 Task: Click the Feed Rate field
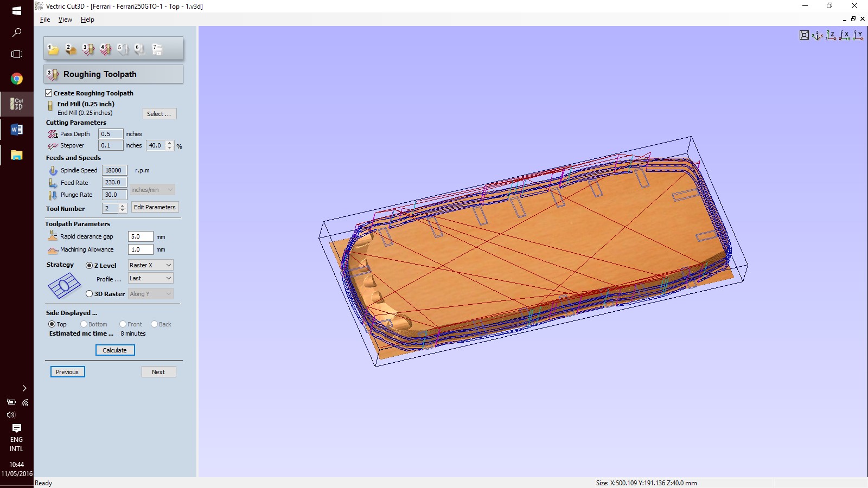click(114, 182)
